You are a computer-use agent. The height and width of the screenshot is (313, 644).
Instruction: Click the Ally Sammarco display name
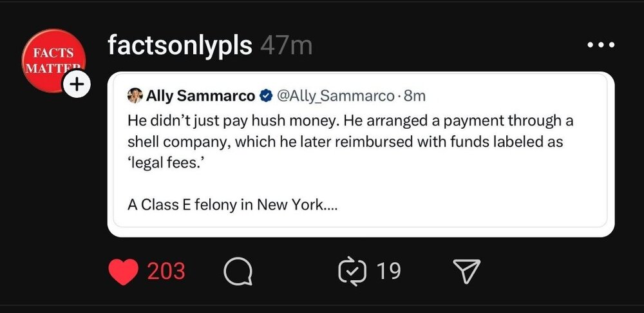(201, 97)
